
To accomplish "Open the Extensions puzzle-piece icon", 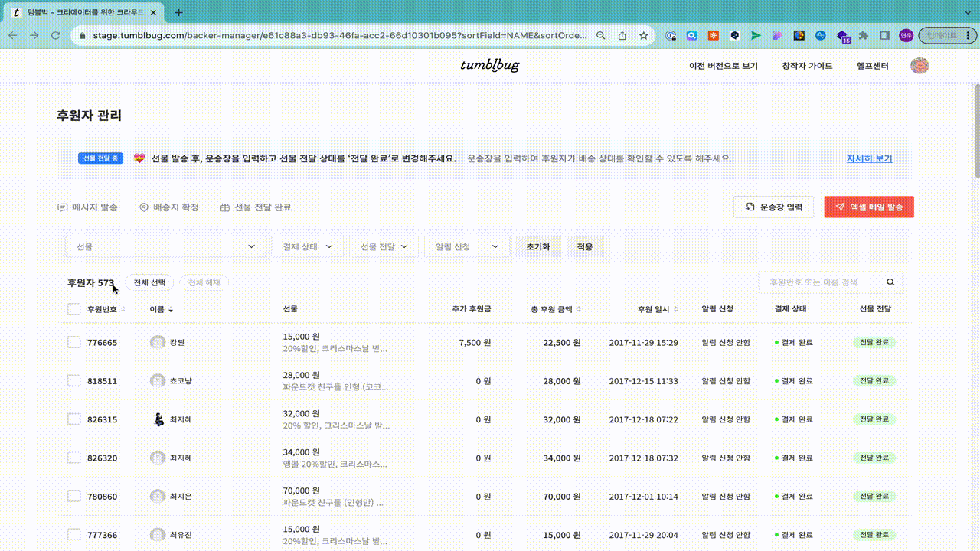I will click(864, 35).
